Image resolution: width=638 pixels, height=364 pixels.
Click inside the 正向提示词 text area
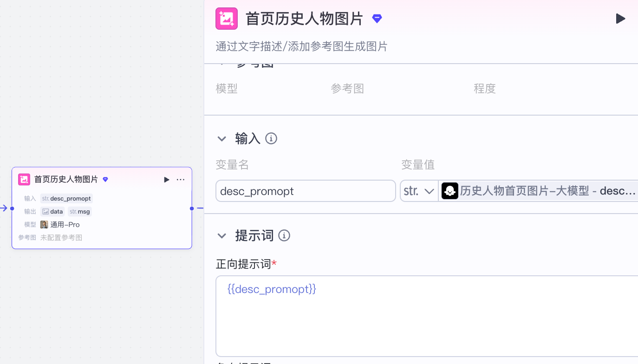[427, 325]
